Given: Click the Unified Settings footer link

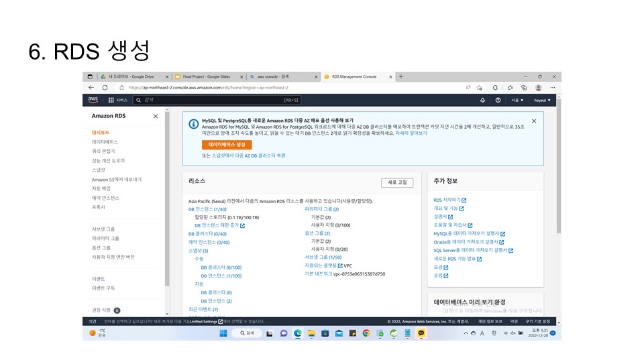Looking at the screenshot, I should click(x=206, y=321).
